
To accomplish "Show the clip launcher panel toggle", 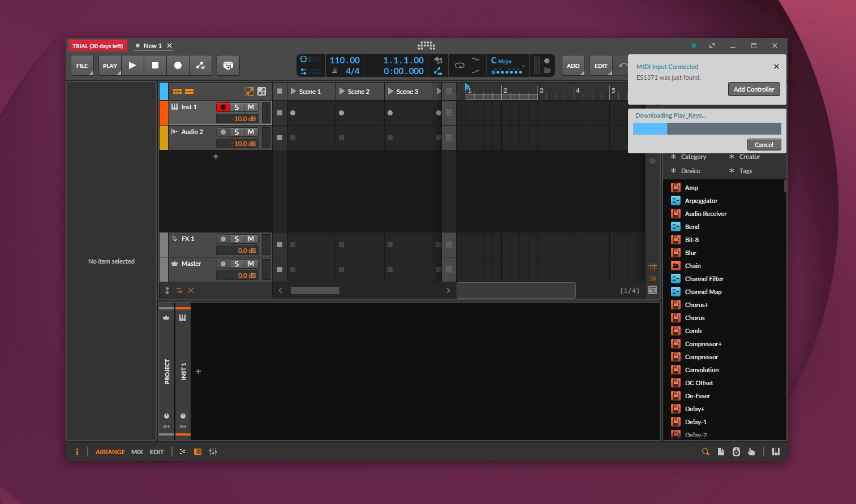I will coord(177,91).
